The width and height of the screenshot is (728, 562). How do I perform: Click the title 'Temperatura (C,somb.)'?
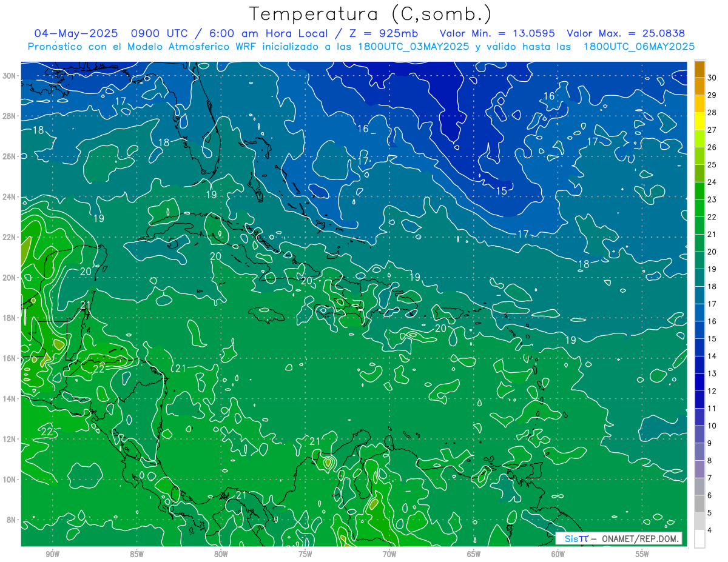tap(371, 13)
